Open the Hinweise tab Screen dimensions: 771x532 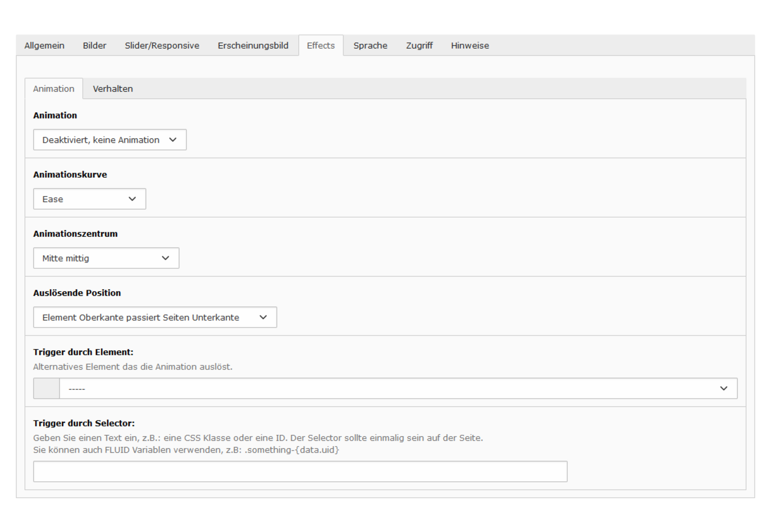point(470,45)
